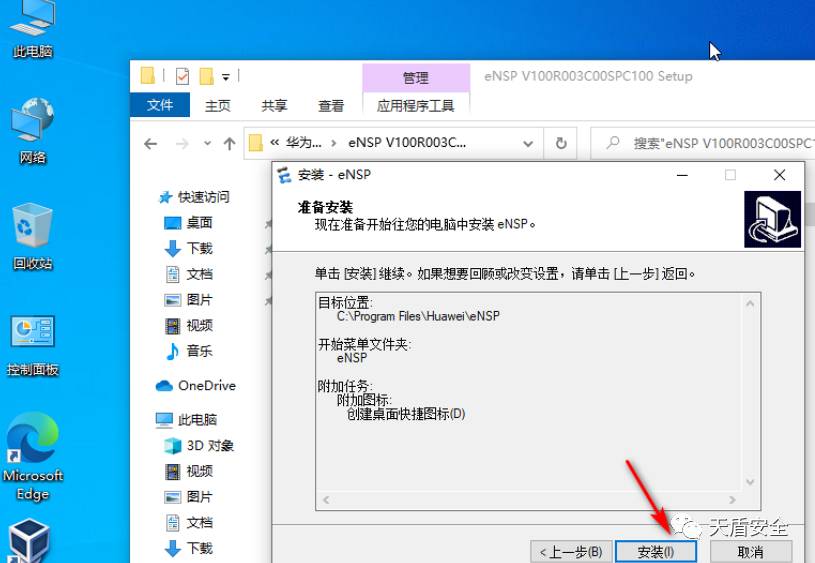The width and height of the screenshot is (815, 563).
Task: Minimize the eNSP installer window
Action: click(x=682, y=175)
